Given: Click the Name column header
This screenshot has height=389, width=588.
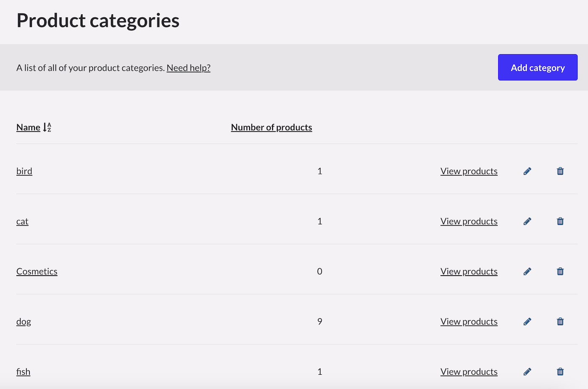Looking at the screenshot, I should [x=28, y=127].
